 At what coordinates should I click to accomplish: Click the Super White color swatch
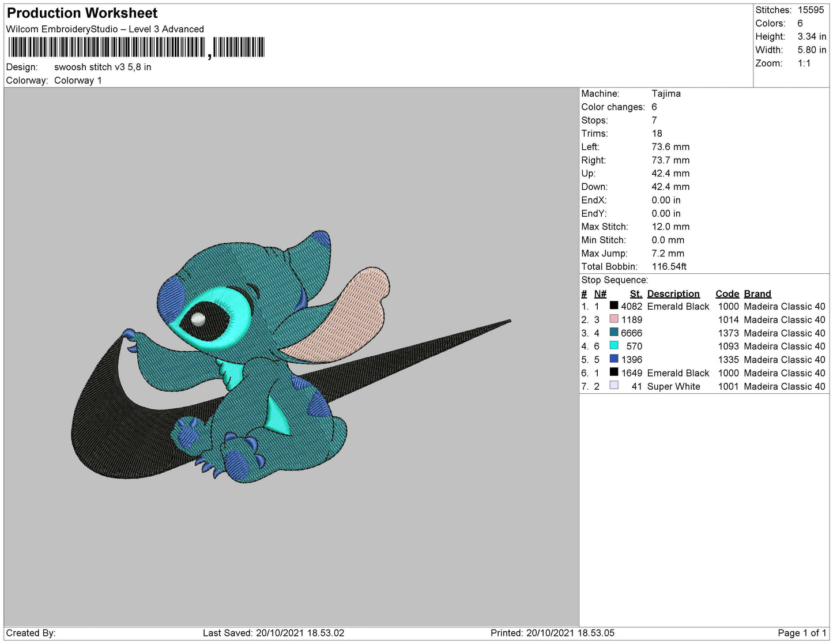click(x=614, y=385)
